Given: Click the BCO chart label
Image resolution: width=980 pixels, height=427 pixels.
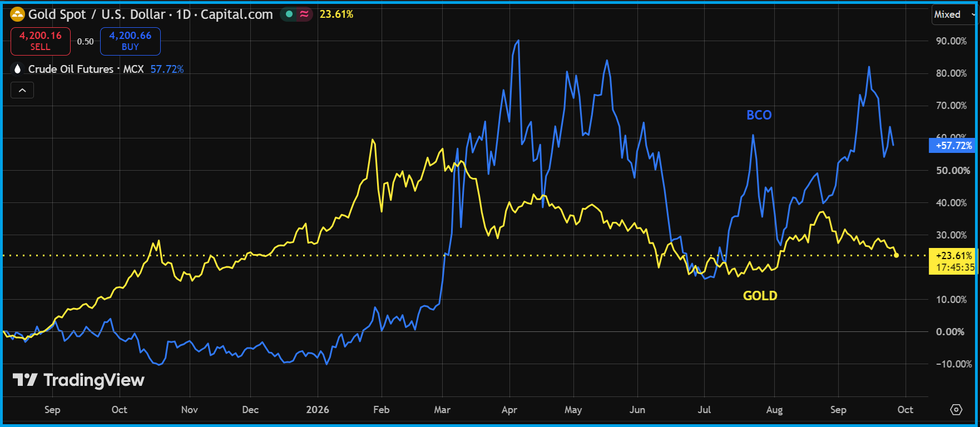Looking at the screenshot, I should pos(759,115).
